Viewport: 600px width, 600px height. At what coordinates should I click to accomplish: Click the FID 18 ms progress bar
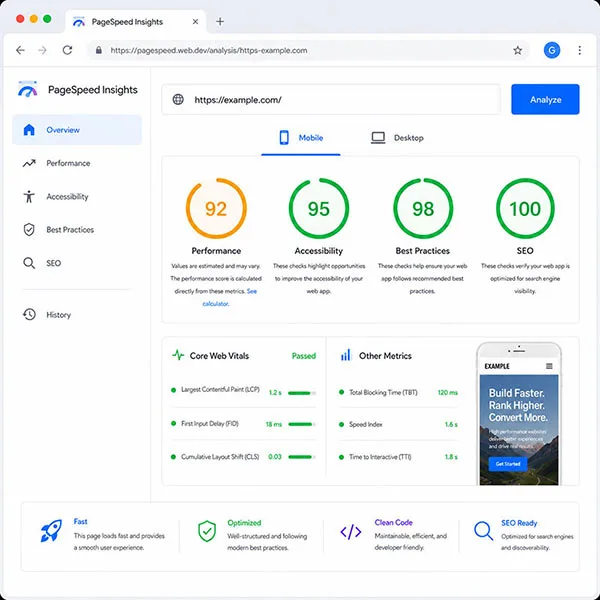(302, 424)
